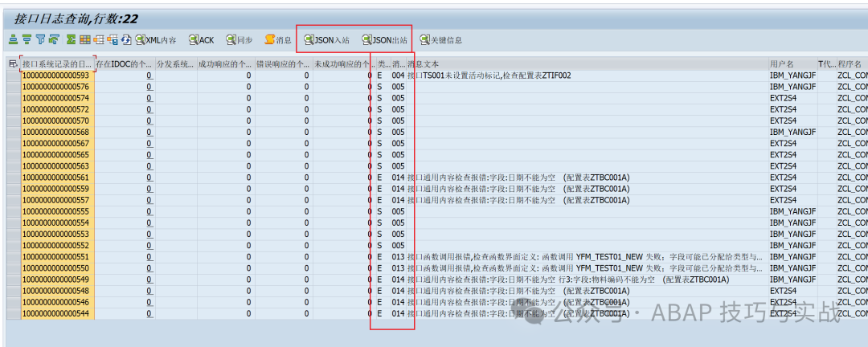Click the 程序名 column header
The image size is (868, 347).
tap(852, 64)
